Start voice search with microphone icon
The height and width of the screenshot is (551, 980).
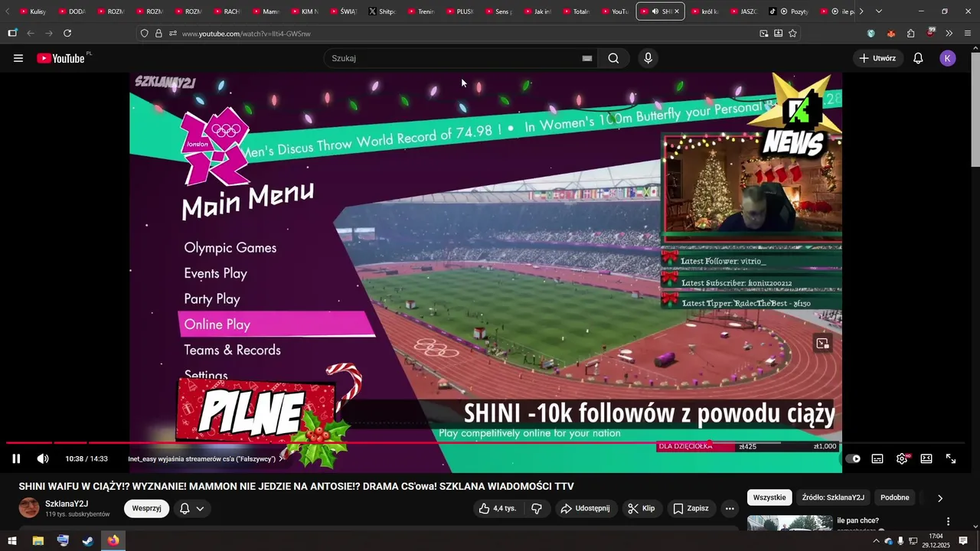tap(648, 58)
